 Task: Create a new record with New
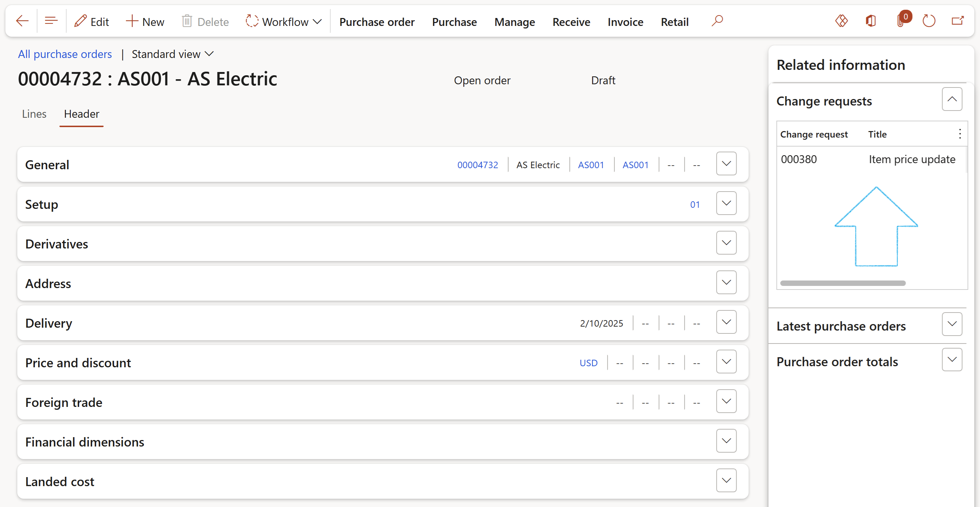point(145,21)
